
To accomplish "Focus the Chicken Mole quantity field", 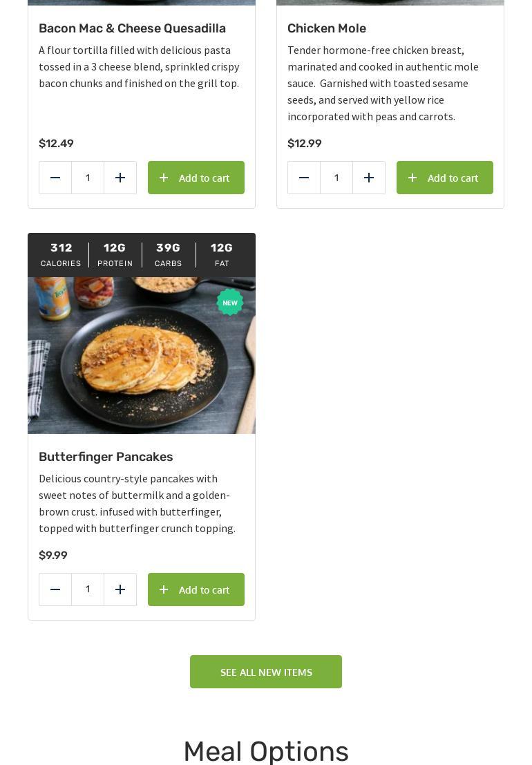I will click(x=336, y=178).
